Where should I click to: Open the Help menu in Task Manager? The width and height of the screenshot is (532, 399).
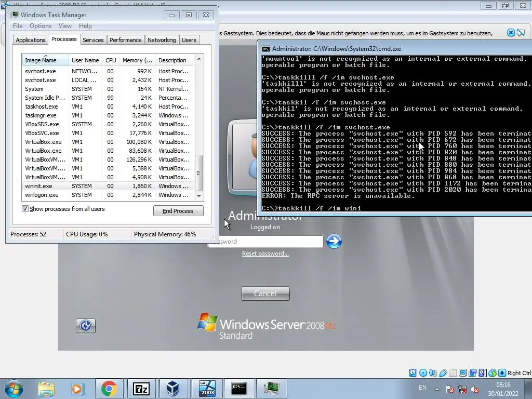pyautogui.click(x=85, y=26)
